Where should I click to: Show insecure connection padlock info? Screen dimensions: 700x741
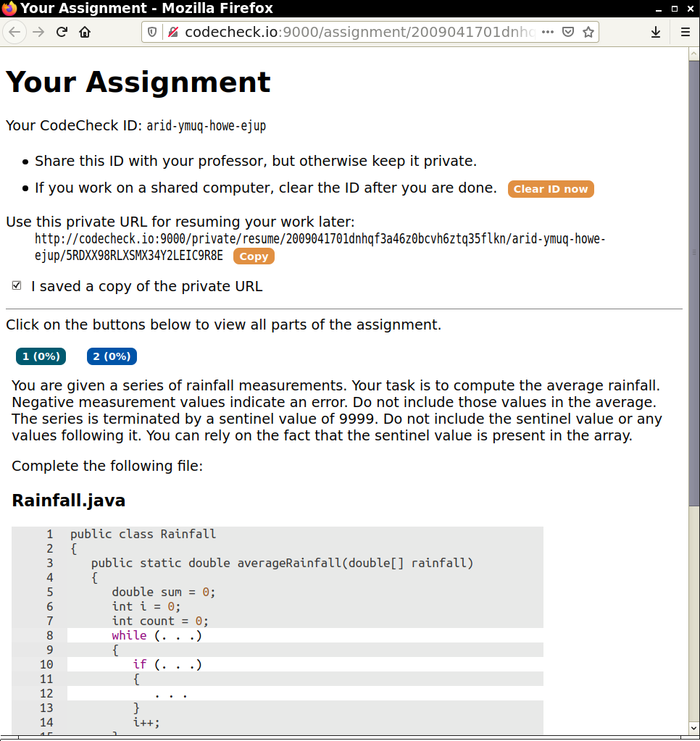172,32
